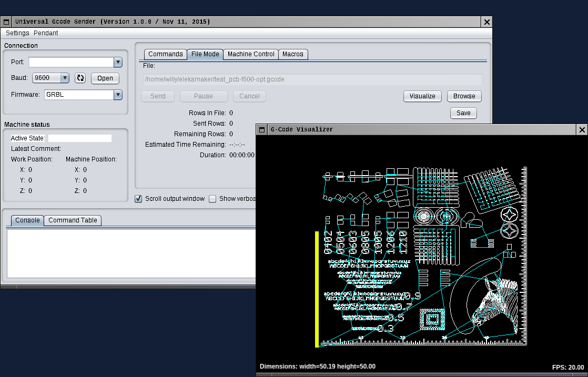The width and height of the screenshot is (588, 377).
Task: Expand the Port dropdown arrow
Action: coord(118,62)
